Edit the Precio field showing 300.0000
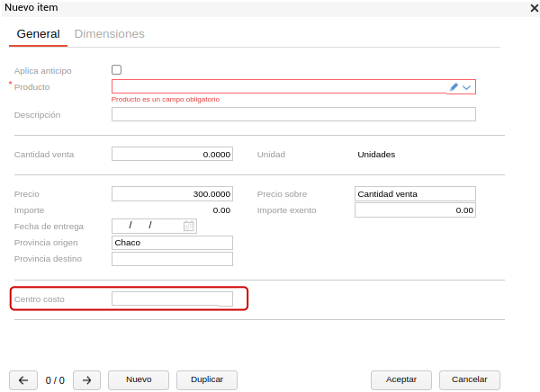 click(172, 193)
